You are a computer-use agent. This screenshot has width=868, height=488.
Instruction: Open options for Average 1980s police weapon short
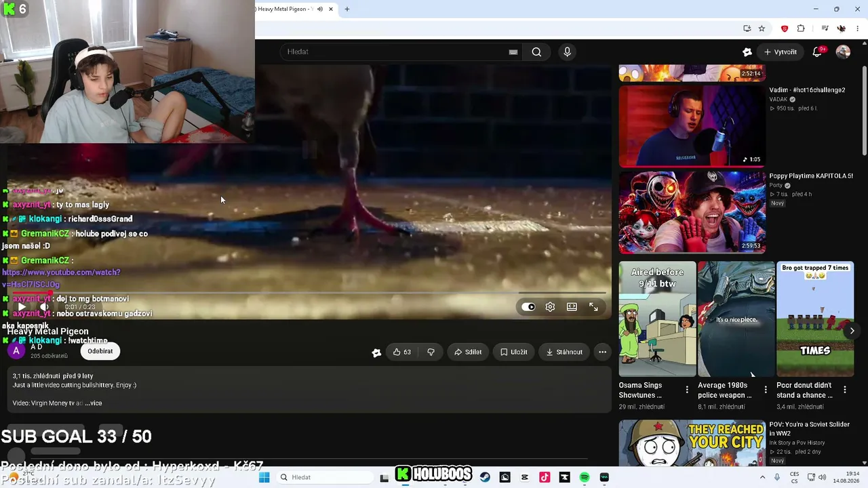pyautogui.click(x=766, y=390)
